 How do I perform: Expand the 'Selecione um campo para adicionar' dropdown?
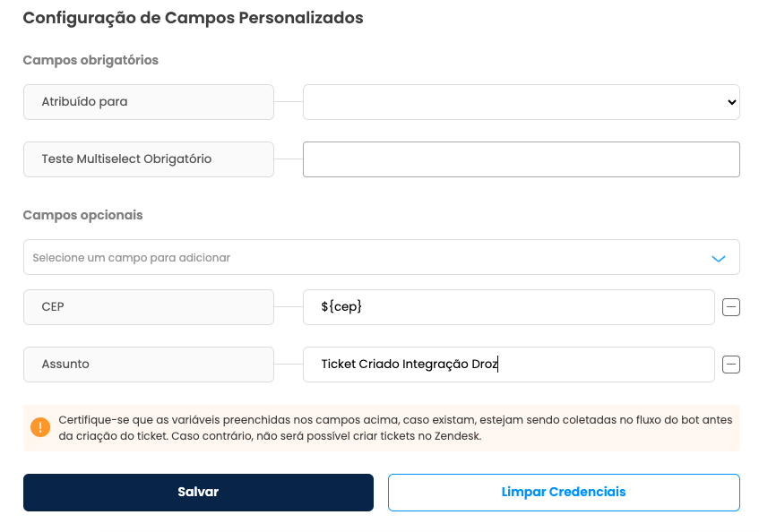[382, 257]
